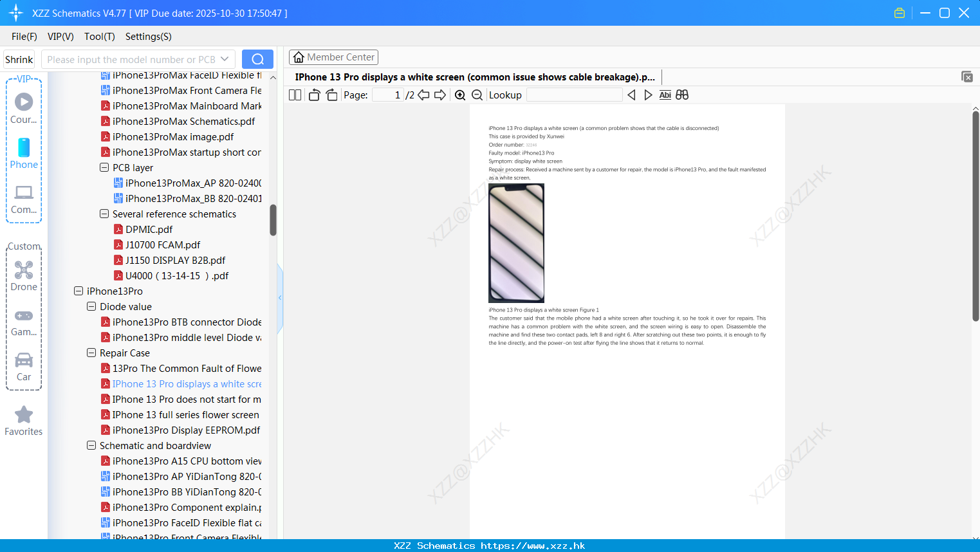Open the Member Center

pos(333,57)
